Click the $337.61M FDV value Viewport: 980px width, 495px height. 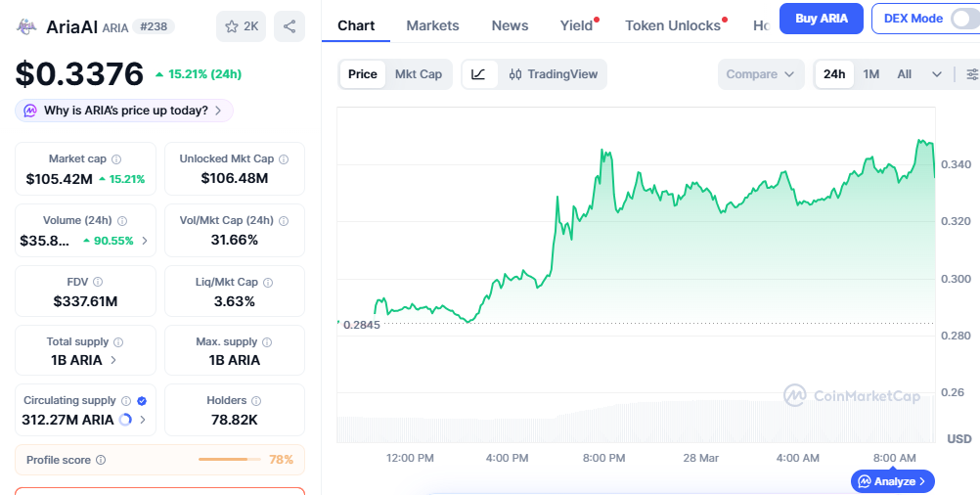[x=86, y=302]
